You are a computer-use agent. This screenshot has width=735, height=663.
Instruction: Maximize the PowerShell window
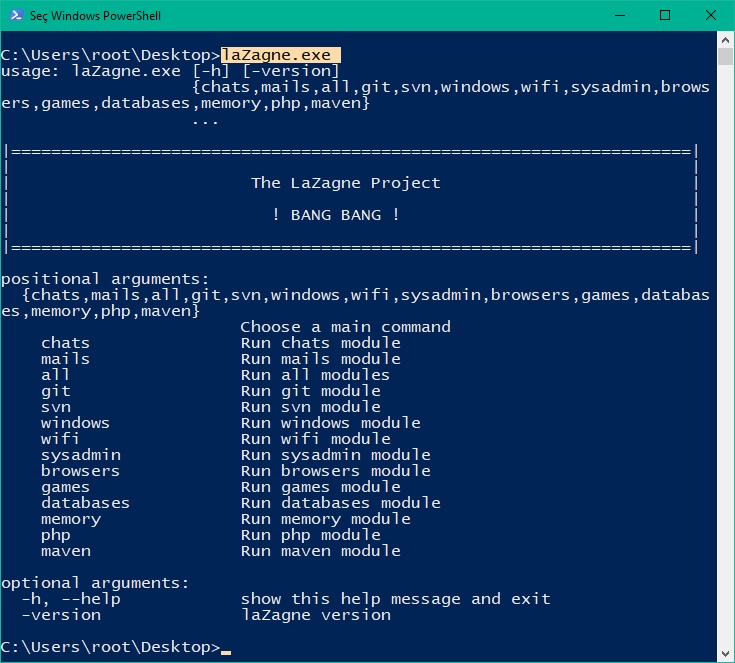[665, 15]
